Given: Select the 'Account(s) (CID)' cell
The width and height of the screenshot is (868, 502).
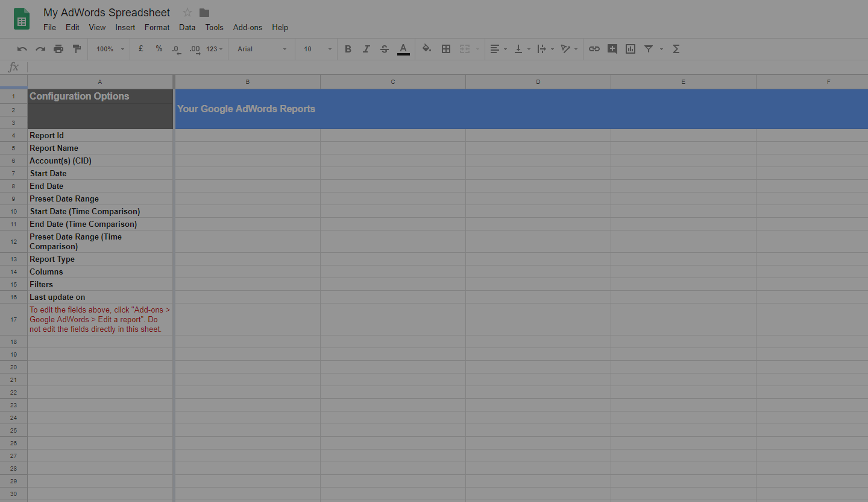Looking at the screenshot, I should pyautogui.click(x=100, y=160).
